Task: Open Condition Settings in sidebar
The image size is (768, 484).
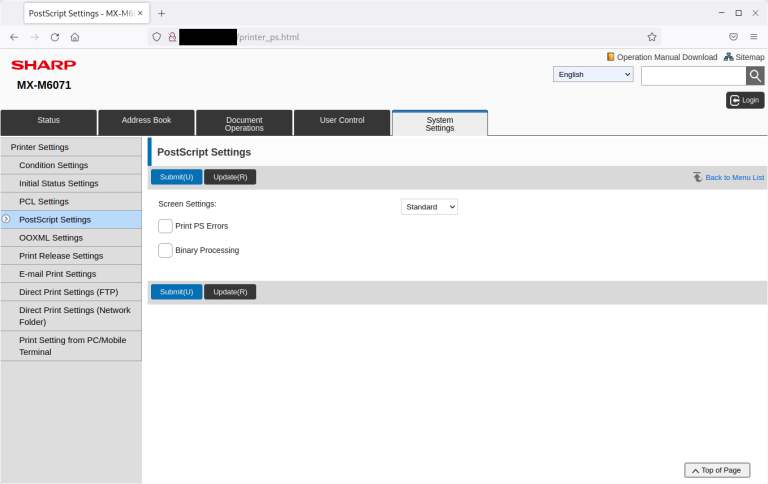Action: (71, 165)
